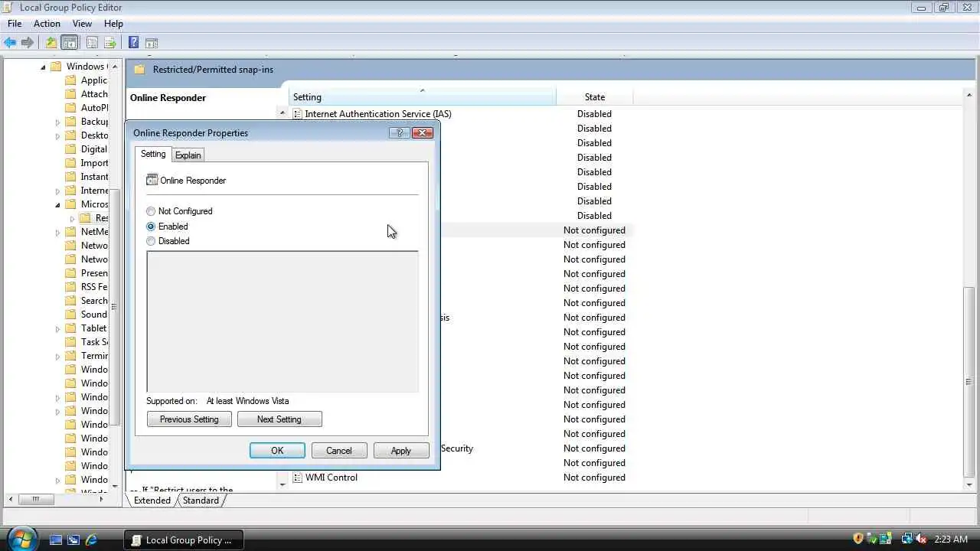
Task: Select the Digital folder icon in tree
Action: (71, 149)
